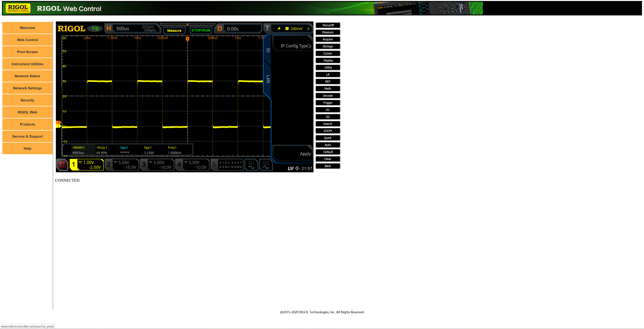Image resolution: width=644 pixels, height=329 pixels.
Task: Click the RIGOL logo in the header
Action: [x=18, y=8]
